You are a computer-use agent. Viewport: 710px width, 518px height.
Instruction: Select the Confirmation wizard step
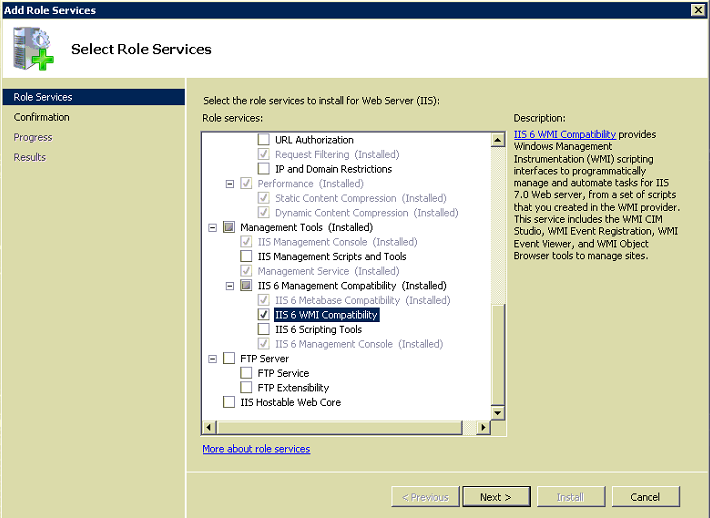[x=42, y=117]
